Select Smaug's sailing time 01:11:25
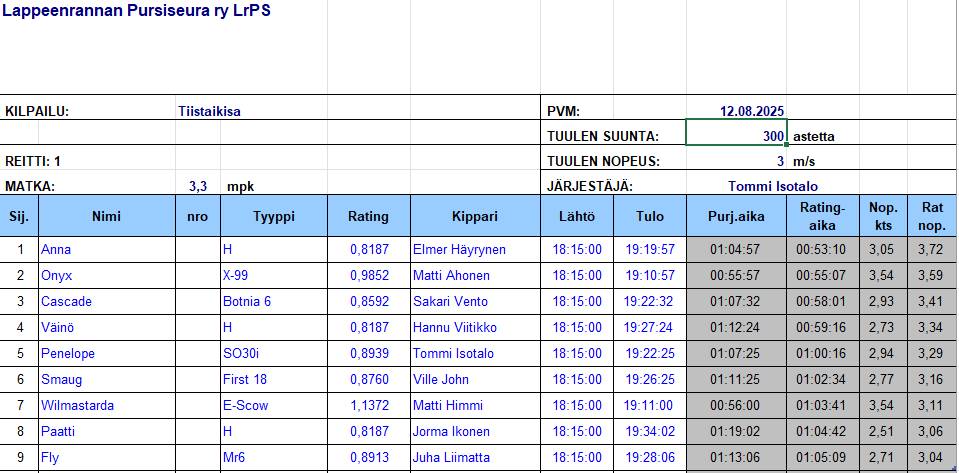Viewport: 959px width, 473px height. (x=736, y=379)
